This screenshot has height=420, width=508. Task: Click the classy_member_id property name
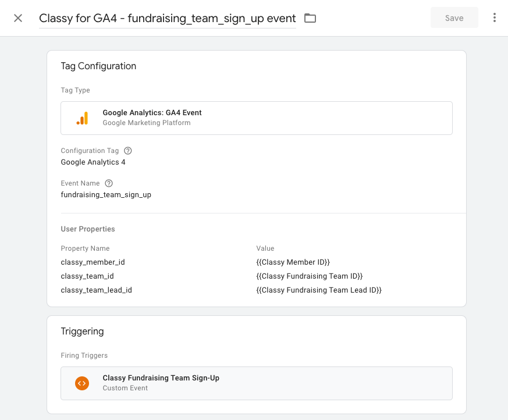(93, 262)
